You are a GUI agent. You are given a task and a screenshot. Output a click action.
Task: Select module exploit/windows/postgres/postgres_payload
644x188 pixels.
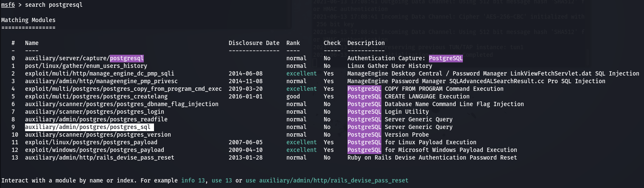coord(95,150)
